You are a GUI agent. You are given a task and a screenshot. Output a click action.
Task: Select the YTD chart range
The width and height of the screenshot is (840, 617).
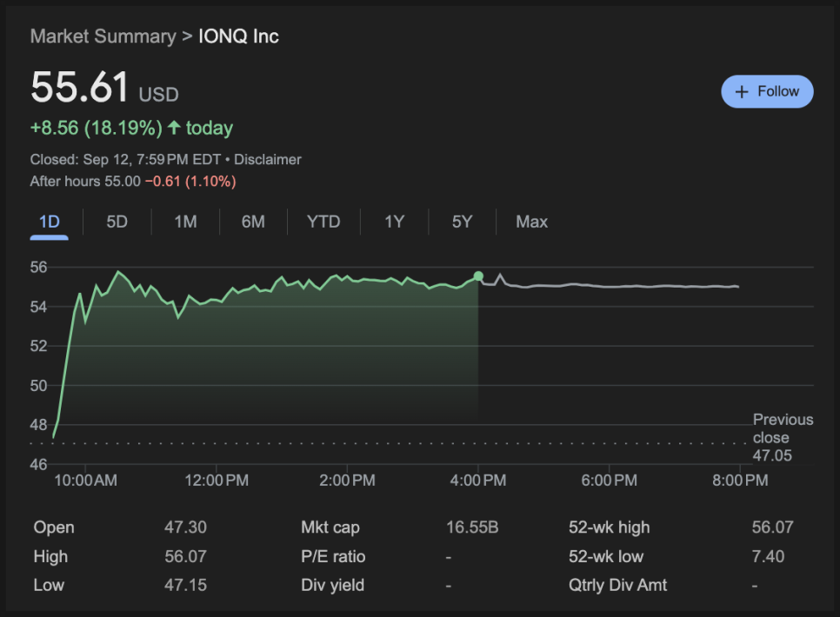point(323,222)
